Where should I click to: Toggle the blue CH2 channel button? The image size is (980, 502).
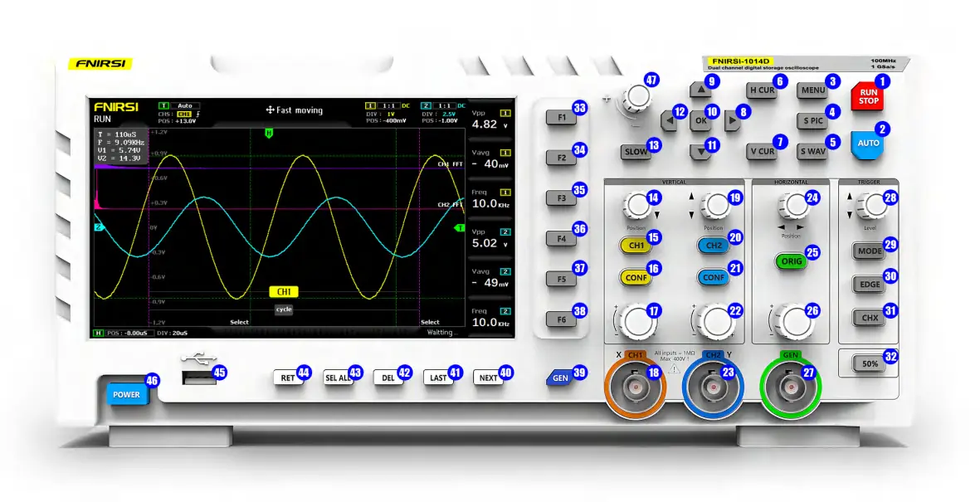point(713,246)
